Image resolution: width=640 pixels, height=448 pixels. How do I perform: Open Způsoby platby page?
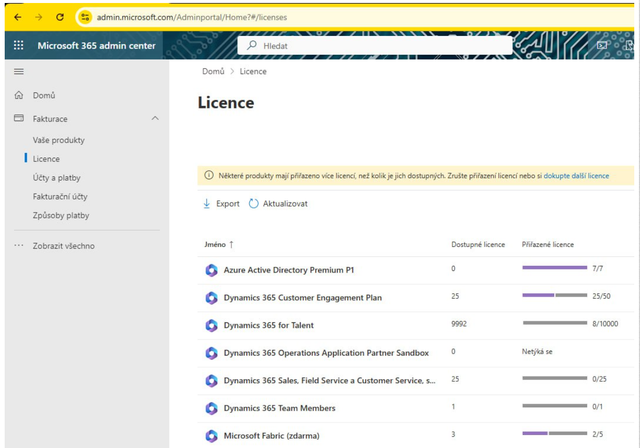pyautogui.click(x=61, y=215)
